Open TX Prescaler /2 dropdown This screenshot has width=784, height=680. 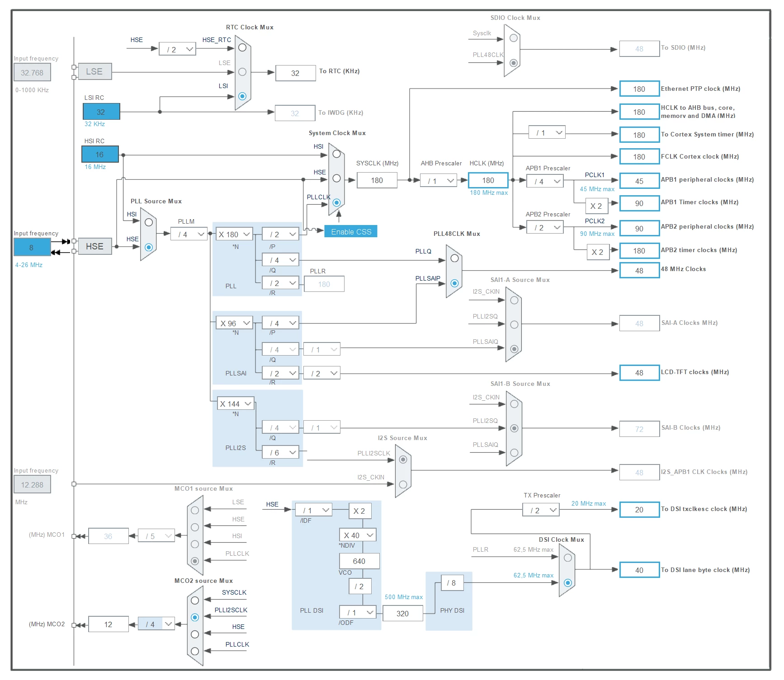541,510
